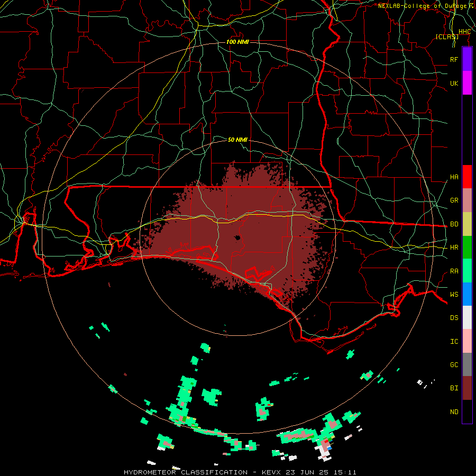Select the HA legend label
Image resolution: width=476 pixels, height=476 pixels.
click(454, 177)
